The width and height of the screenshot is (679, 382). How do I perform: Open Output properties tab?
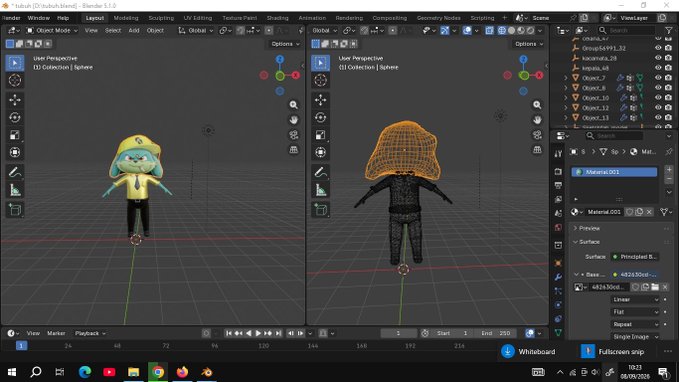click(x=558, y=185)
